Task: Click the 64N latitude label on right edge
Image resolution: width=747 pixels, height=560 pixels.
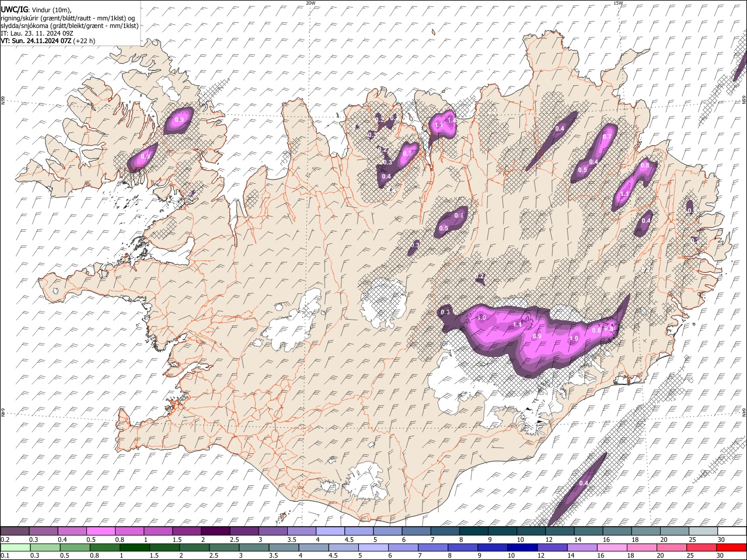Action: 744,412
